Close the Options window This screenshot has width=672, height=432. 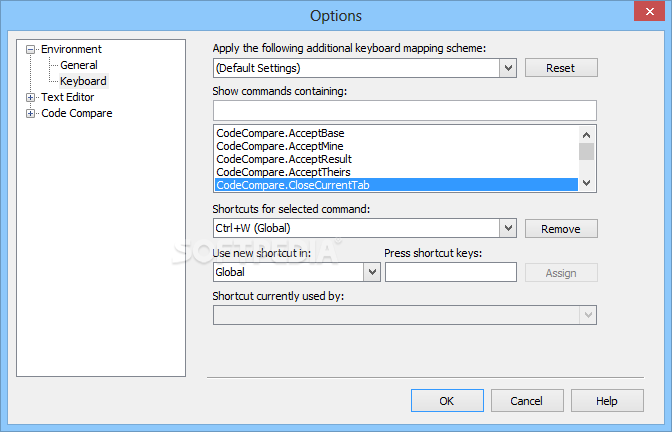point(649,11)
